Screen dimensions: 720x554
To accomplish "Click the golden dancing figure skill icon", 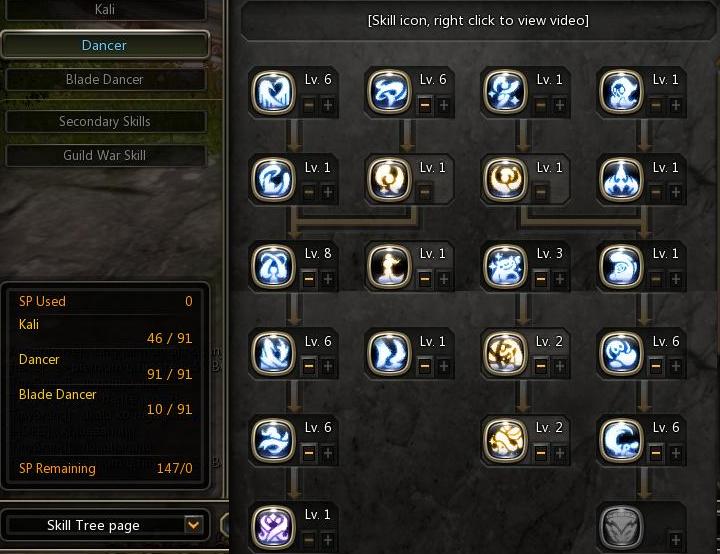I will coord(389,266).
